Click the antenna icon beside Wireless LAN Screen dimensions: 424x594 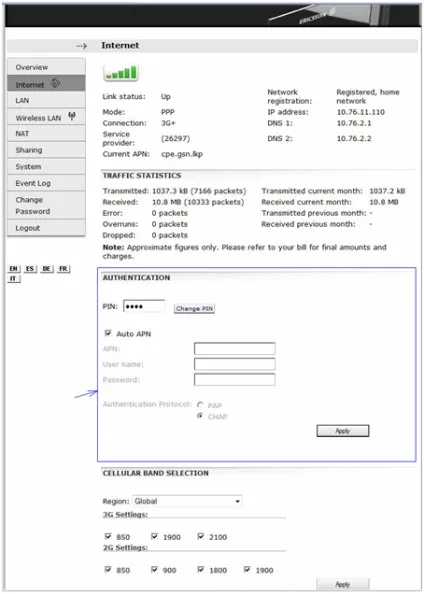[72, 116]
